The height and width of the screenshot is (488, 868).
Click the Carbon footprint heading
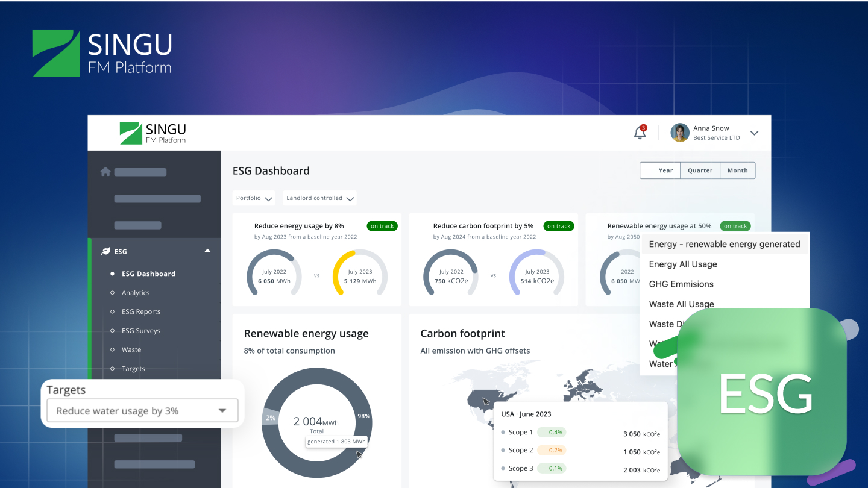463,334
